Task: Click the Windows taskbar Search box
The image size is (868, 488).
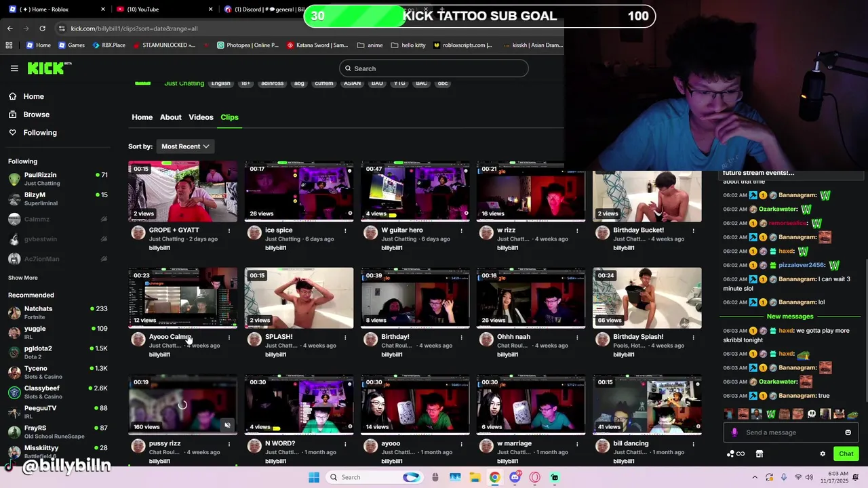Action: click(x=374, y=477)
